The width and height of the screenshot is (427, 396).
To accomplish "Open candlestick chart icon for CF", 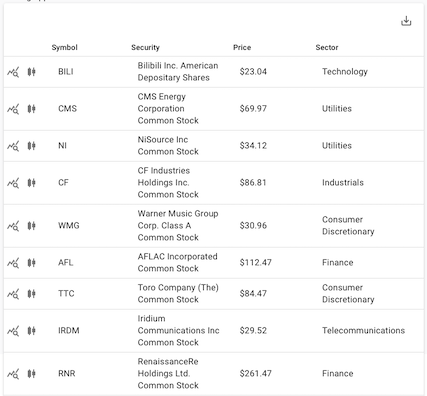I will click(31, 183).
